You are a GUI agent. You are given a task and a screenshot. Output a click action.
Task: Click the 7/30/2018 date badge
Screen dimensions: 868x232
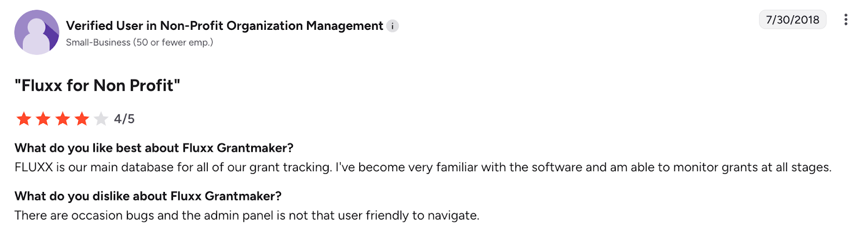coord(792,20)
